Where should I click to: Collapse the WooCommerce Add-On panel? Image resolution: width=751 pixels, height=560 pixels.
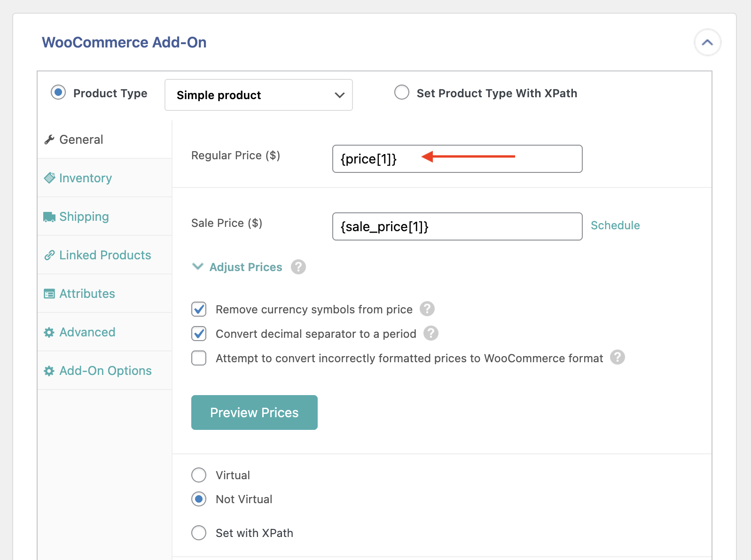707,42
